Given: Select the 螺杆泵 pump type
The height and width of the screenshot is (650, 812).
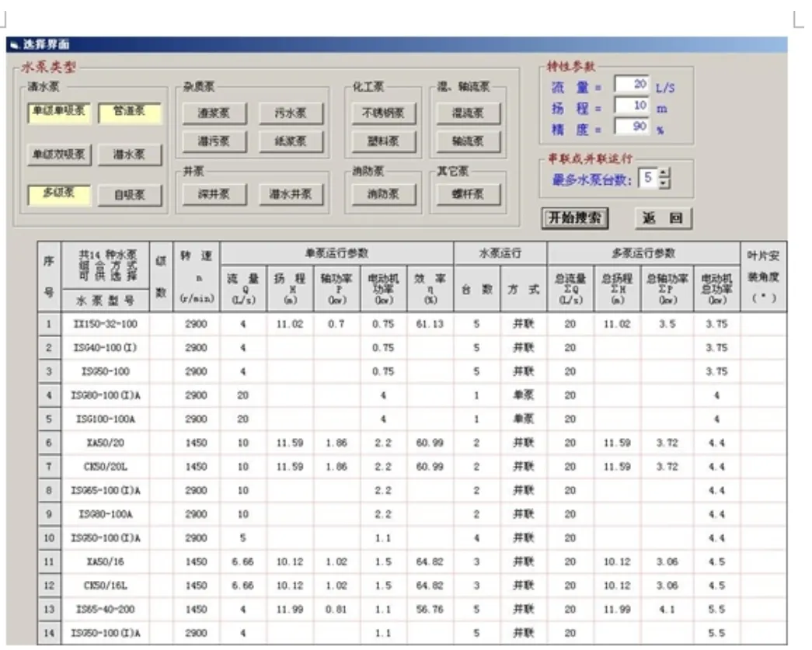Looking at the screenshot, I should coord(468,194).
